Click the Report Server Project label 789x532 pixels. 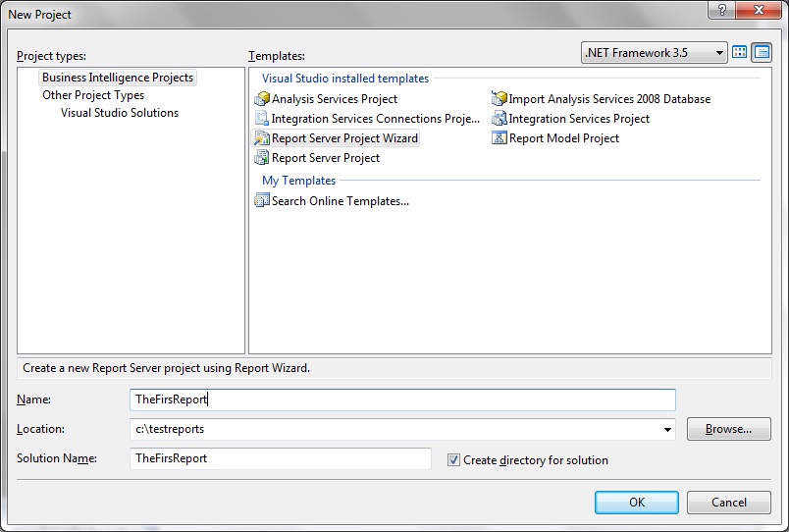(326, 158)
